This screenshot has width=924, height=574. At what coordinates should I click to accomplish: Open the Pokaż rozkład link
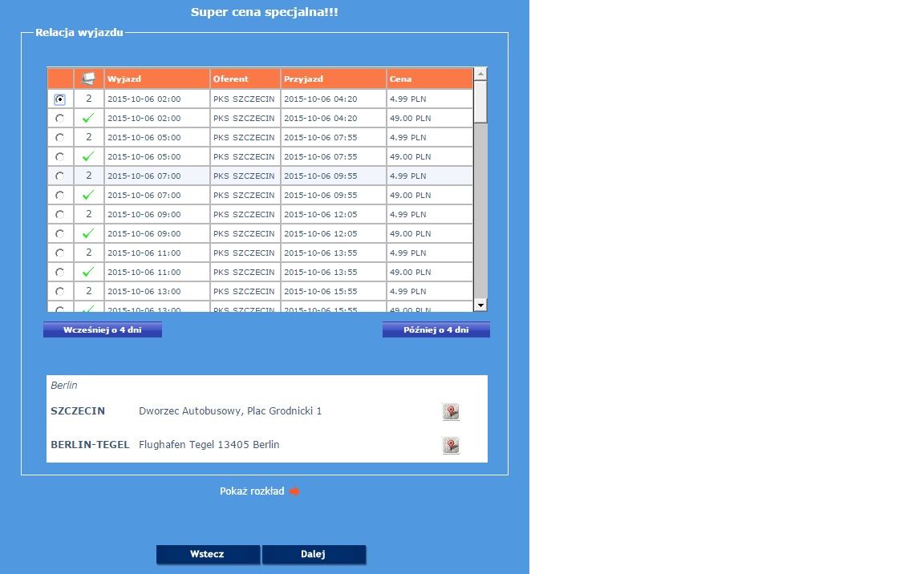(x=252, y=491)
